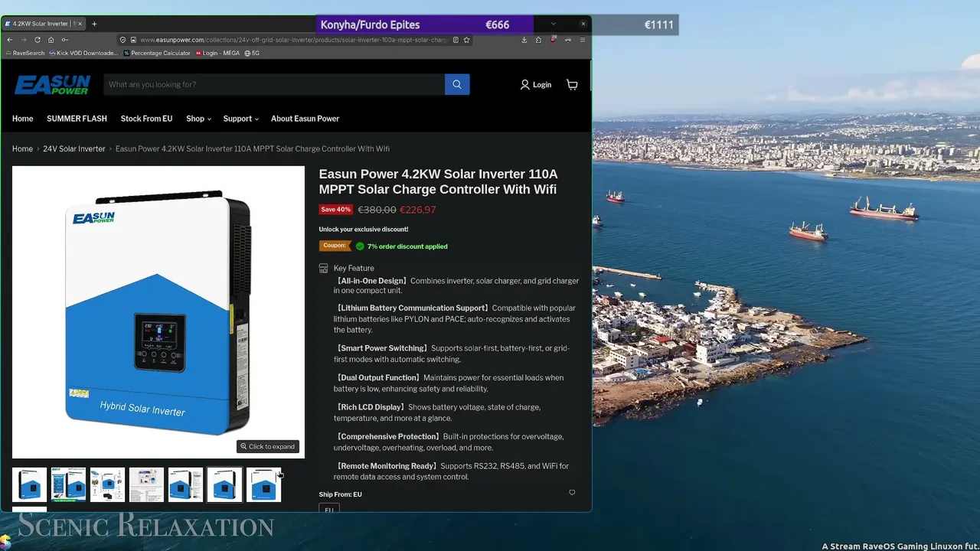Screen dimensions: 980x551
Task: Open the chat bubble icon near Ship From
Action: 572,493
